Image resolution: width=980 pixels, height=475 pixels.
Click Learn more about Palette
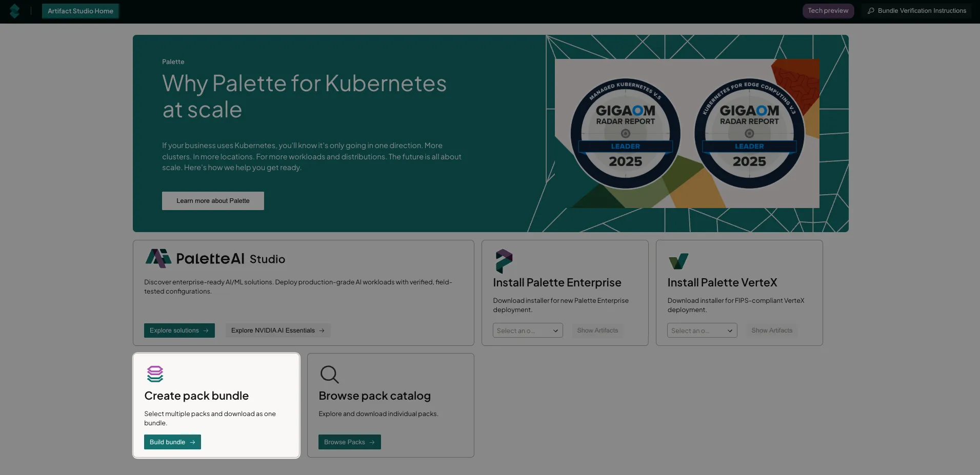[212, 200]
